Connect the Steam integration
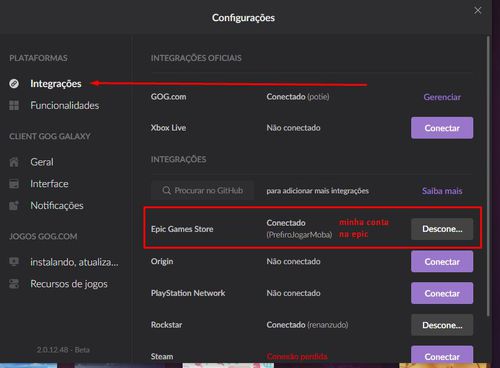 pyautogui.click(x=442, y=355)
